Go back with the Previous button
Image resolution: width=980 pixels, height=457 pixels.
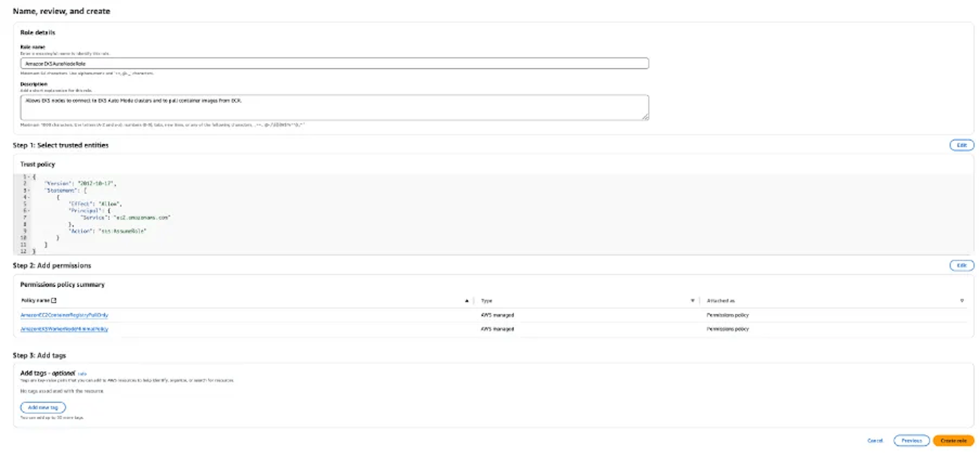pyautogui.click(x=912, y=441)
